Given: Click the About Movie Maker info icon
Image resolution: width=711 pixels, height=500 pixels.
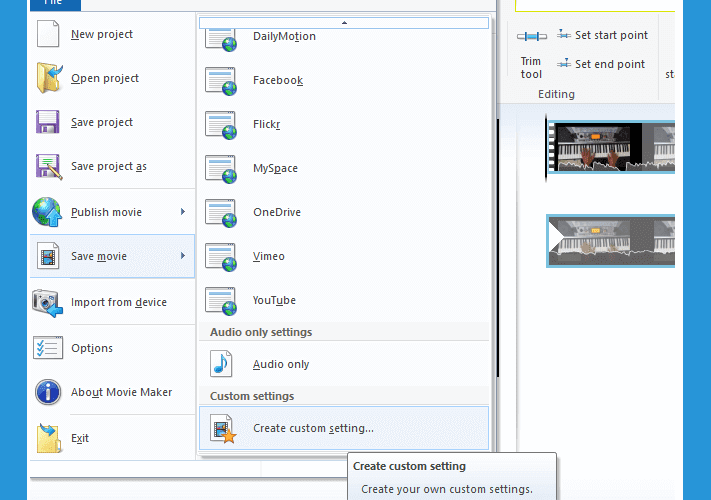Looking at the screenshot, I should click(x=48, y=392).
